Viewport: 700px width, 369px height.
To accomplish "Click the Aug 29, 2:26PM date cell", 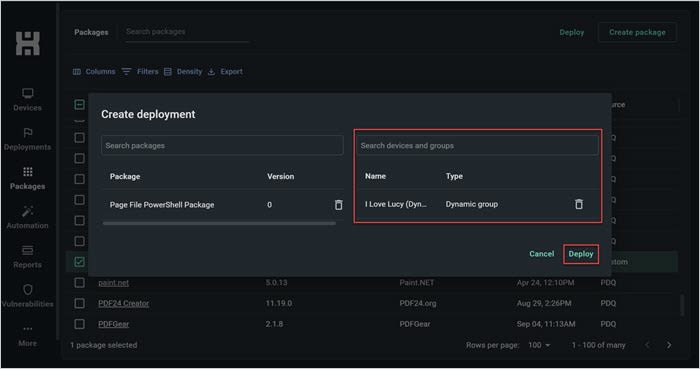I will tap(544, 303).
